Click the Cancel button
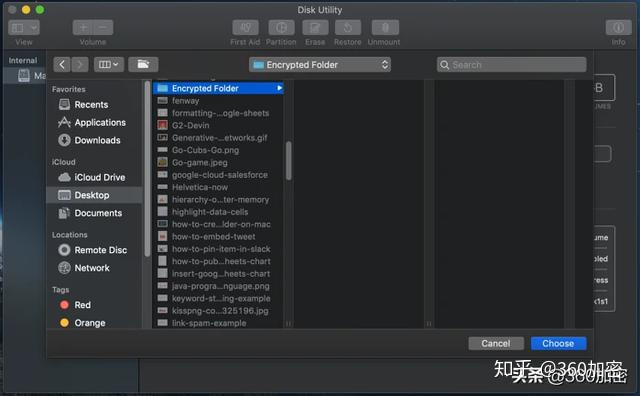Screen dimensions: 640x396 (496, 343)
